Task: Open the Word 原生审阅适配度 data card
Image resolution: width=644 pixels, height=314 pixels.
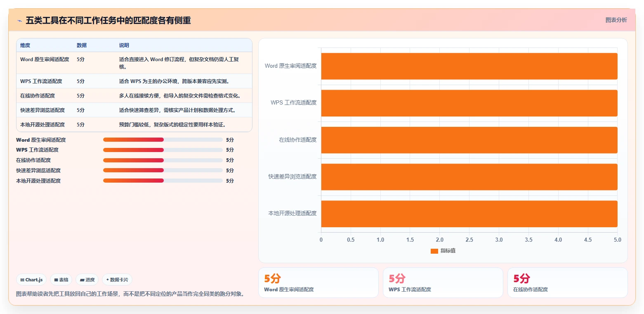Action: [x=318, y=283]
